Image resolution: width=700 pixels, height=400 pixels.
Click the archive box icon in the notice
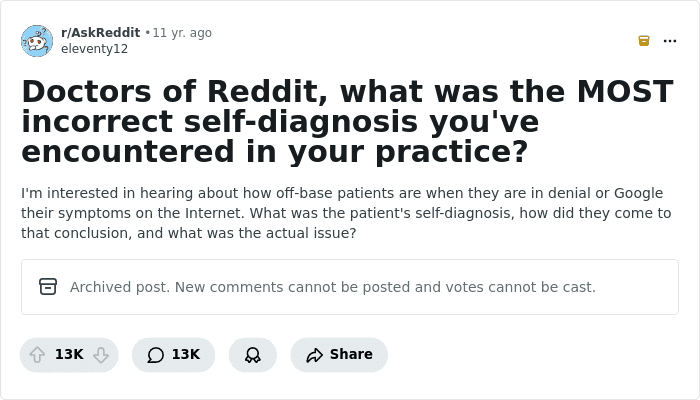pos(48,287)
